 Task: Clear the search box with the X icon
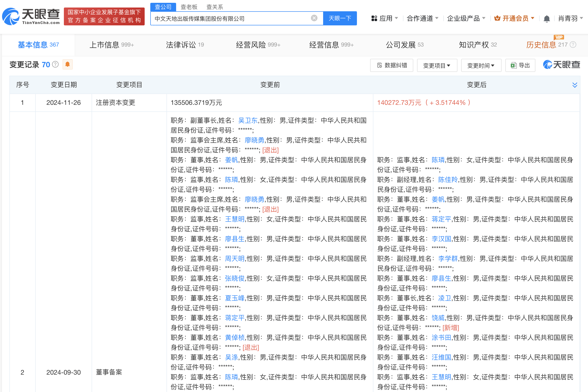pos(314,18)
